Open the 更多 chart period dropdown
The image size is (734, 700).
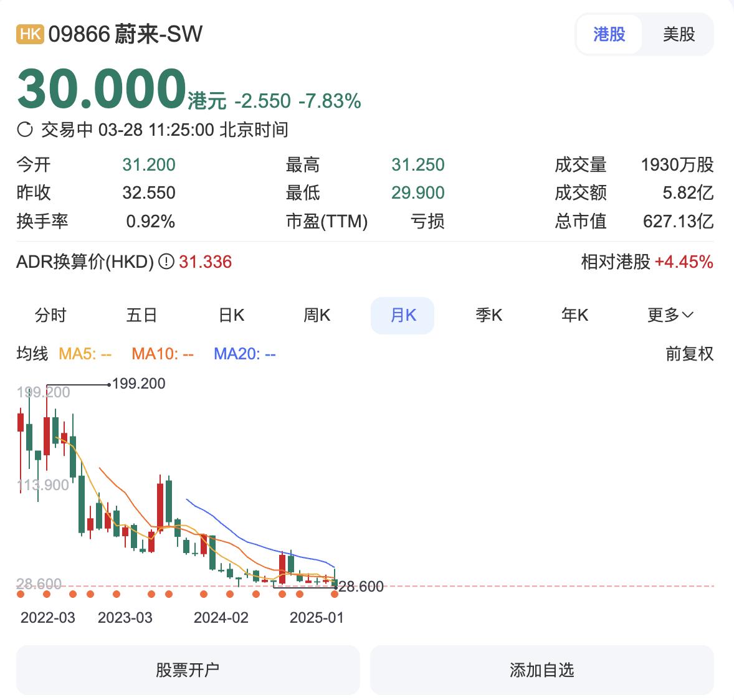(670, 315)
